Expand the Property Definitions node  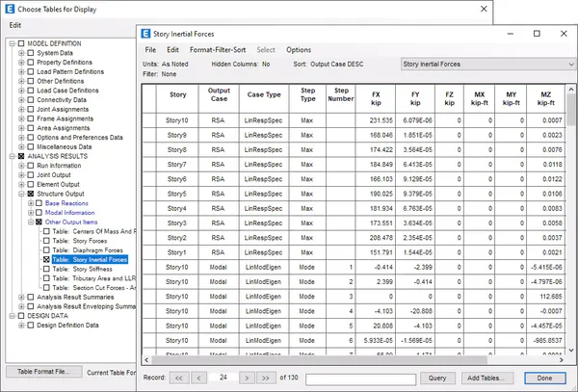tap(21, 63)
